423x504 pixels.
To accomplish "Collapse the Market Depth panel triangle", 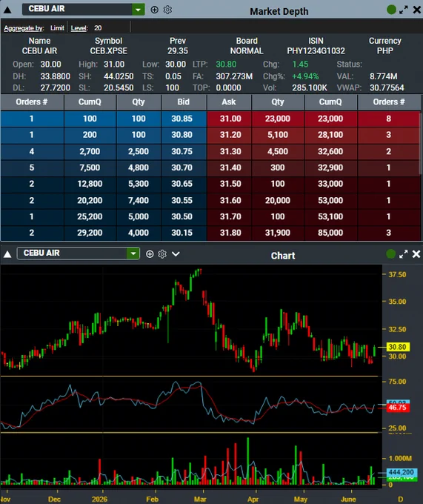I will pos(7,10).
